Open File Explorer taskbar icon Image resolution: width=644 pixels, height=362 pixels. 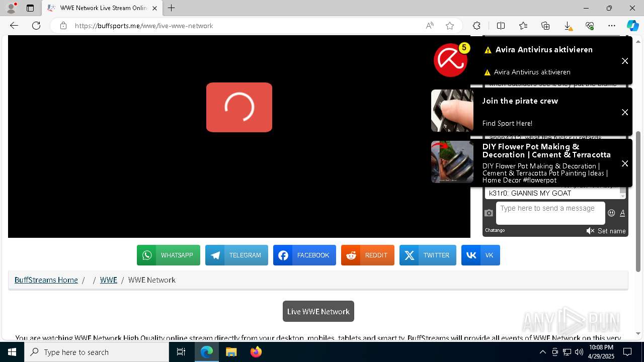231,352
